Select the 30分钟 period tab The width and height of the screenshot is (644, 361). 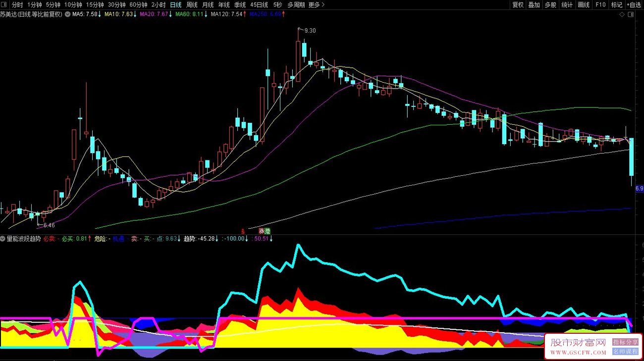point(116,5)
